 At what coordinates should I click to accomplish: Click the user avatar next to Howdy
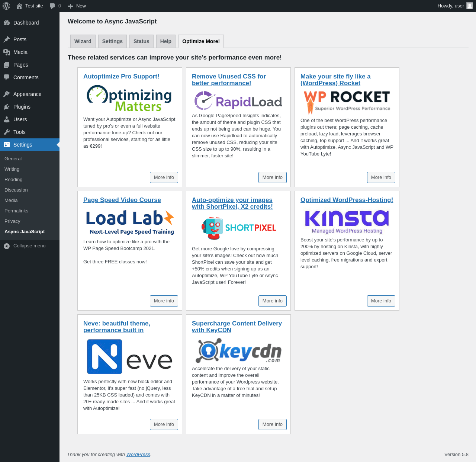click(469, 6)
